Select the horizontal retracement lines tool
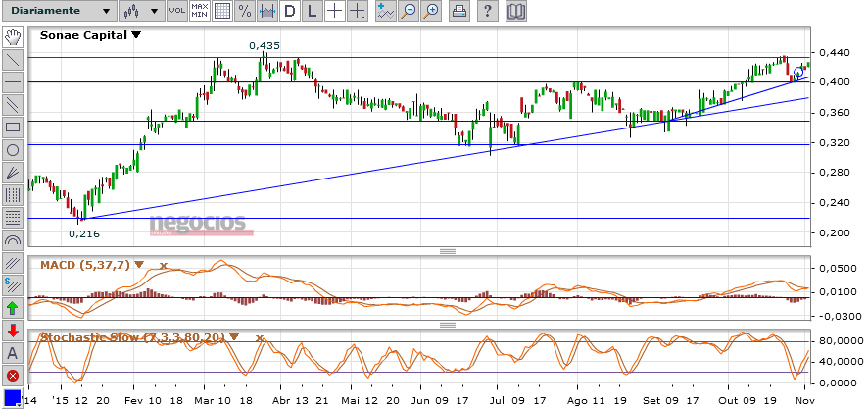This screenshot has height=410, width=868. coord(12,218)
